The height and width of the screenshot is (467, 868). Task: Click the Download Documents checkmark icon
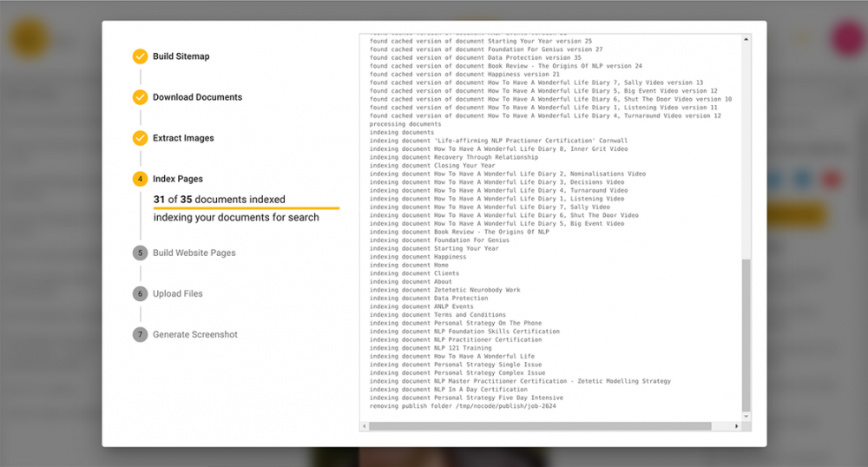(x=140, y=97)
